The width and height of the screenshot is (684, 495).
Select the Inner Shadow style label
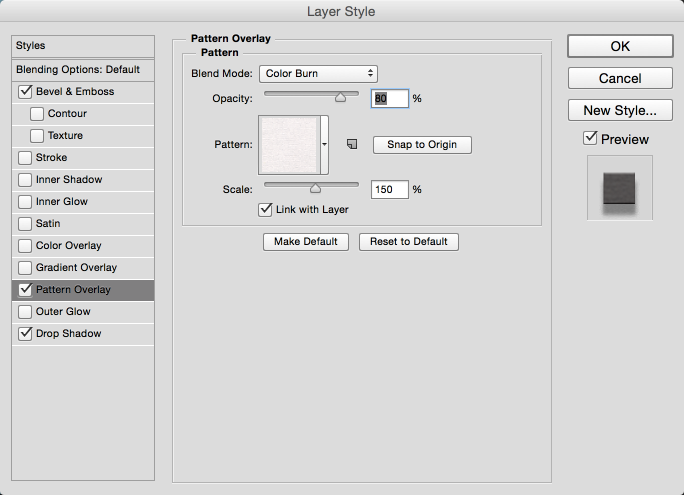[x=69, y=180]
